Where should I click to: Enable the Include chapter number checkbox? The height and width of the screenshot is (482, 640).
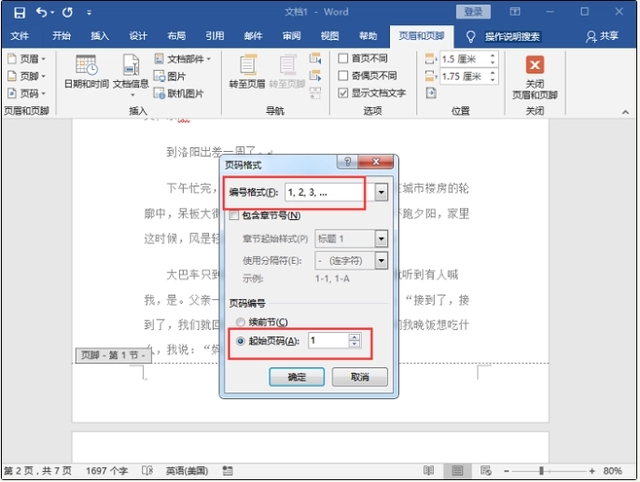pyautogui.click(x=234, y=216)
